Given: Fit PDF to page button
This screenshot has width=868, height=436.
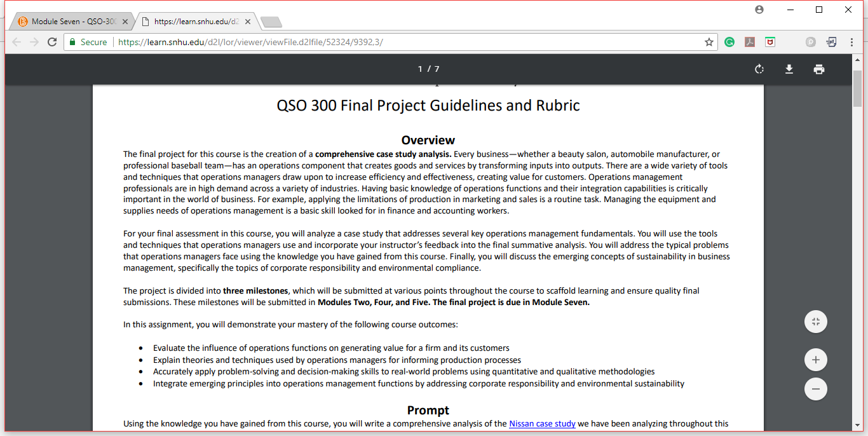Looking at the screenshot, I should pos(816,322).
